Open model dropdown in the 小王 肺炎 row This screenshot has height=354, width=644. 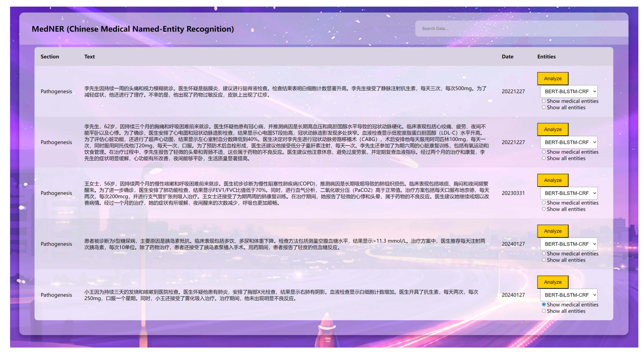tap(569, 295)
